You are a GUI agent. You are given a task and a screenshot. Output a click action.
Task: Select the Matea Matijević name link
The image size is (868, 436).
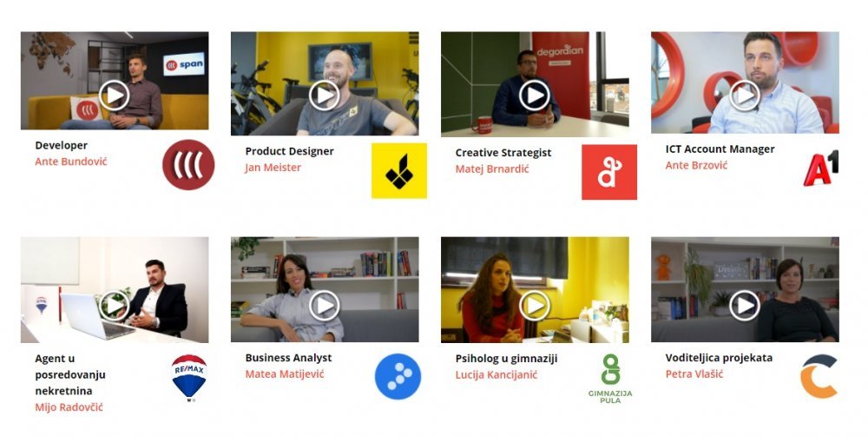coord(285,374)
